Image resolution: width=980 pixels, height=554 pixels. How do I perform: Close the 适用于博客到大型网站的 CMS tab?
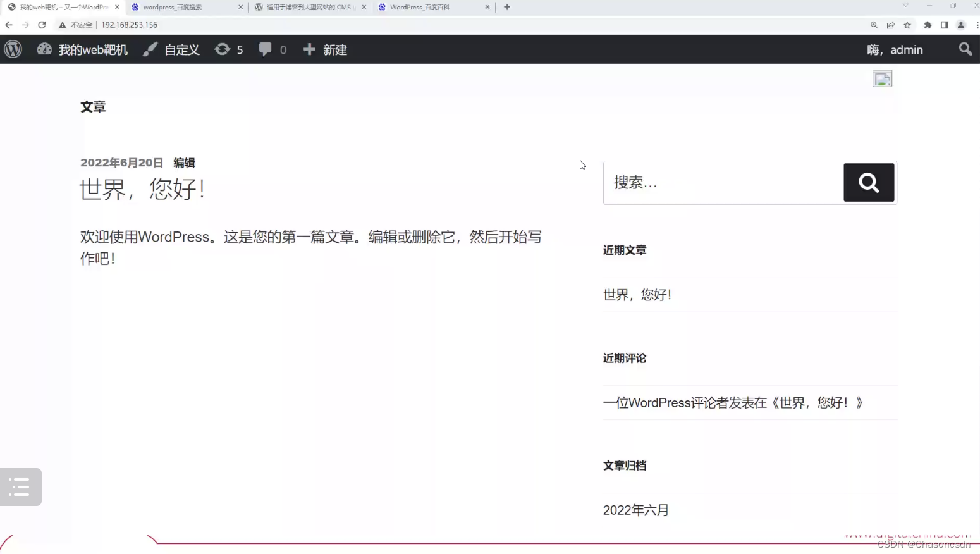[364, 7]
